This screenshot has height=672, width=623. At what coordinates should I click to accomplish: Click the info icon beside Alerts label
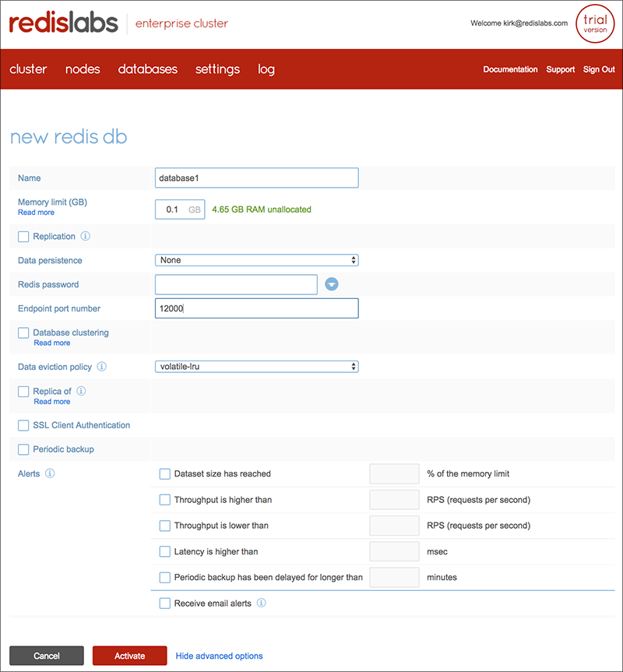click(x=50, y=473)
